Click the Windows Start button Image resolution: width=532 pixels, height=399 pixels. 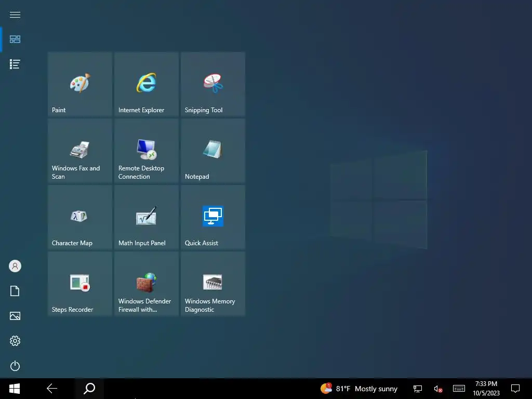[x=15, y=389]
